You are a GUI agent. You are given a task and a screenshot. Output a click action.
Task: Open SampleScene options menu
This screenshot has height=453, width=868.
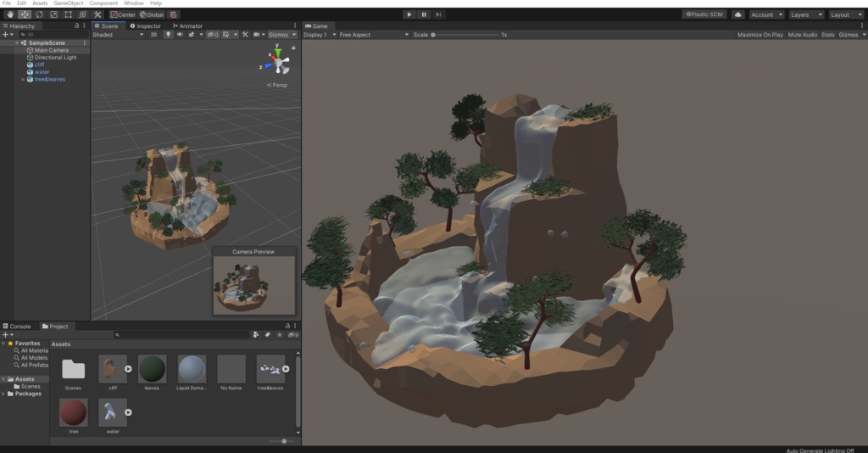point(85,42)
